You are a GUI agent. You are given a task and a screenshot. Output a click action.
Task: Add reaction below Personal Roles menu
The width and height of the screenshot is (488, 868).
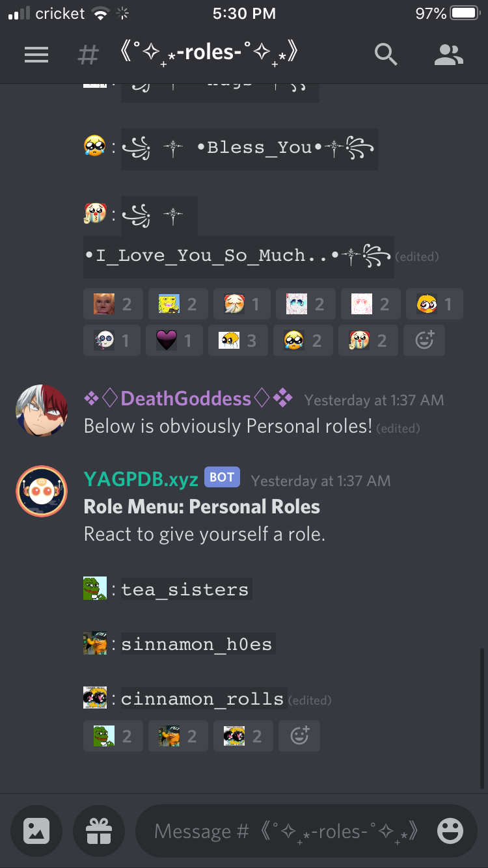pos(299,736)
